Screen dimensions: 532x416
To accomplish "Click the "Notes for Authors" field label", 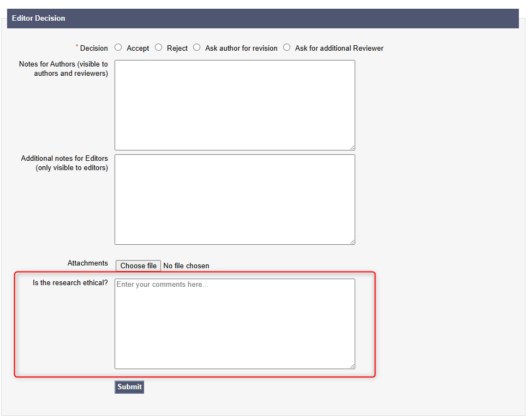I will coord(63,69).
